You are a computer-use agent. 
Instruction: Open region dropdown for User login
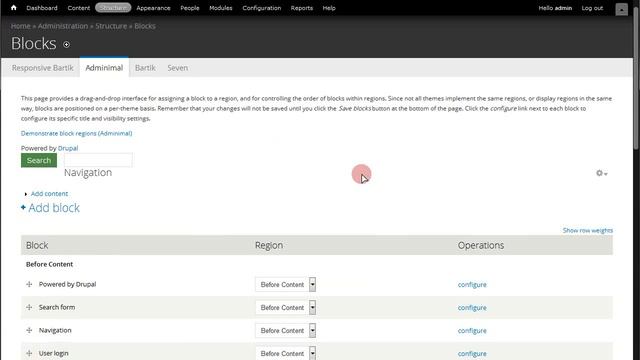coord(285,353)
